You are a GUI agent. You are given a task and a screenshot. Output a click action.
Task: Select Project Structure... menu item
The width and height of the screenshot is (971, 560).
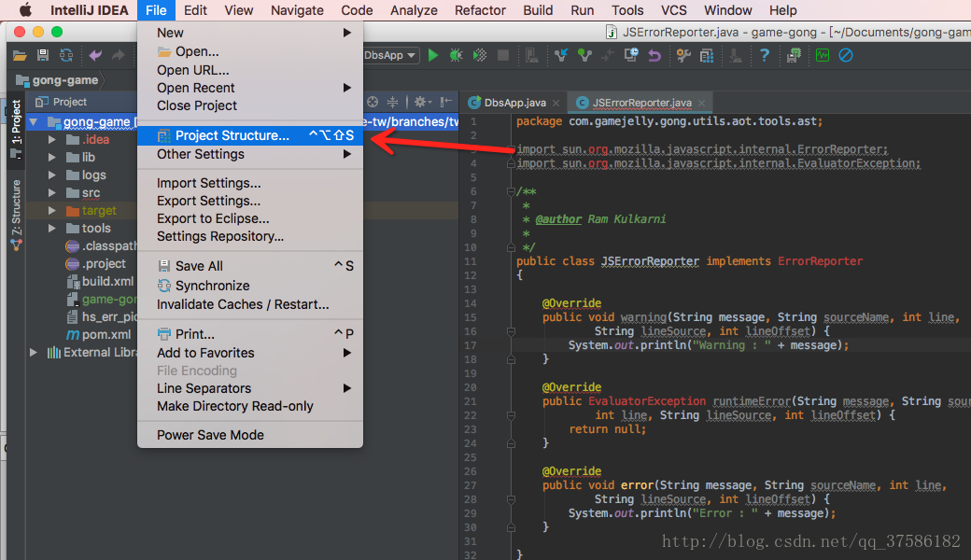(250, 135)
